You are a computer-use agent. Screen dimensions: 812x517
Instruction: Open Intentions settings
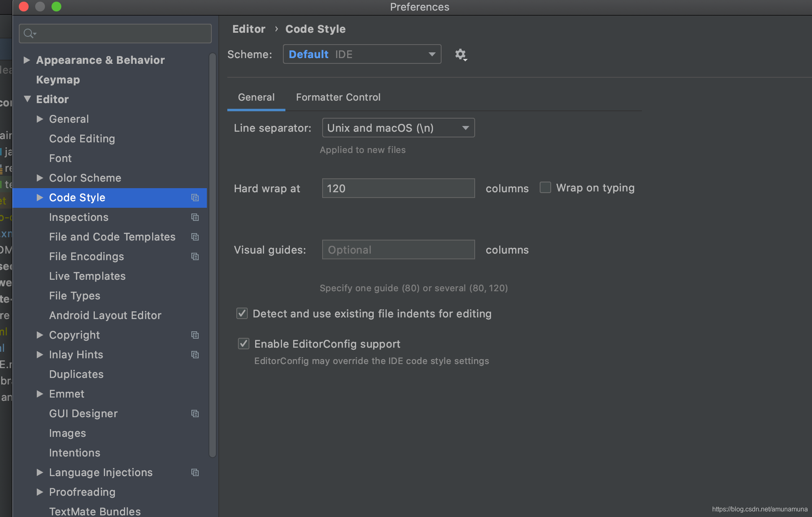[x=74, y=453]
